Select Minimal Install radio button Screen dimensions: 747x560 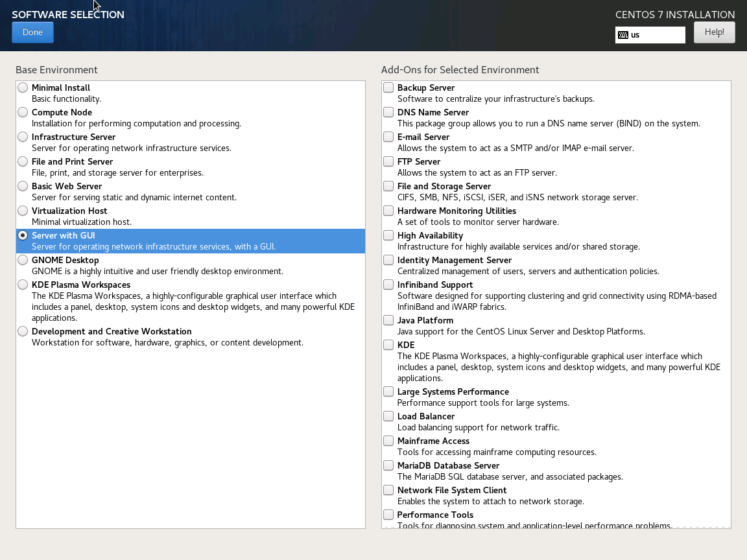(23, 87)
